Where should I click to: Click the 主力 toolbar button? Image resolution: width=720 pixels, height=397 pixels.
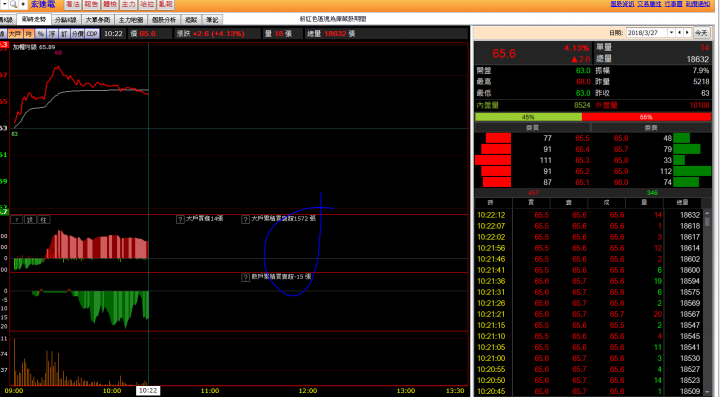tap(129, 5)
